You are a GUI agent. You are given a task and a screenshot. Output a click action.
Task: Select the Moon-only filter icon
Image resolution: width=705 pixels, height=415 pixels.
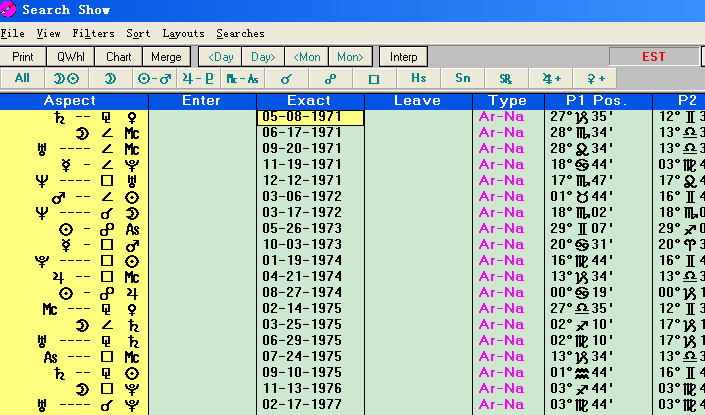click(x=110, y=78)
